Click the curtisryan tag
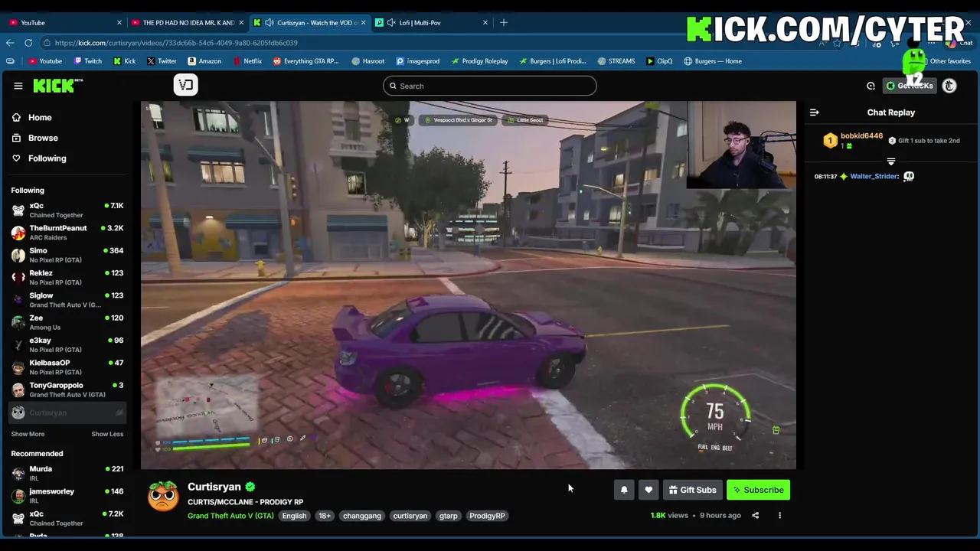Image resolution: width=980 pixels, height=551 pixels. point(410,516)
